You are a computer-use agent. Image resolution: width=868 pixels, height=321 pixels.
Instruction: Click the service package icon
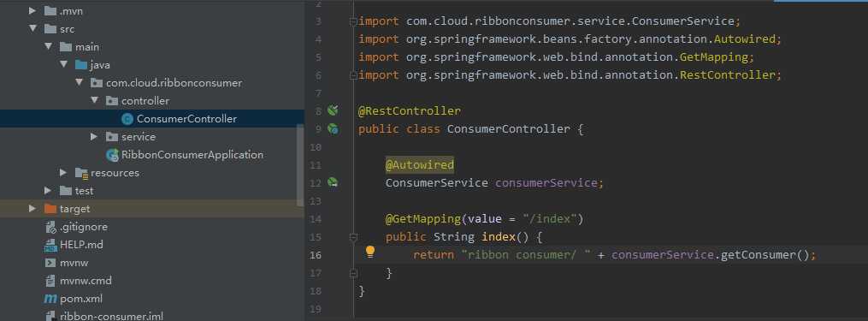pos(112,136)
